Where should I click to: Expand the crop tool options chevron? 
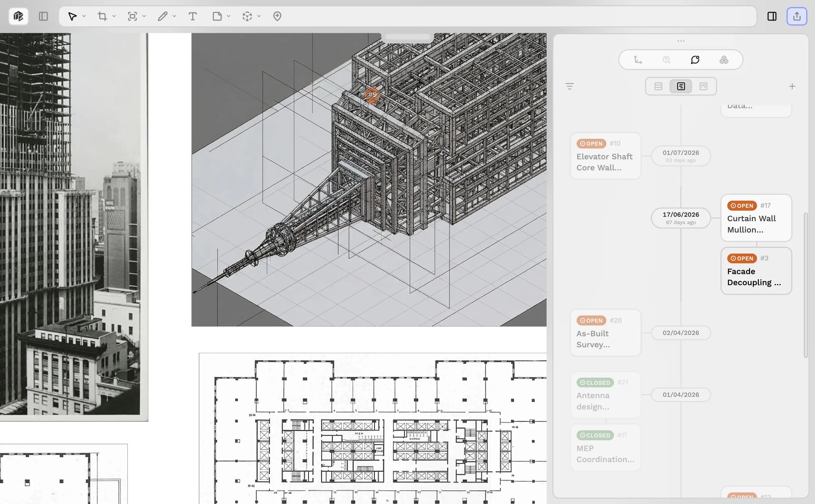[x=114, y=16]
